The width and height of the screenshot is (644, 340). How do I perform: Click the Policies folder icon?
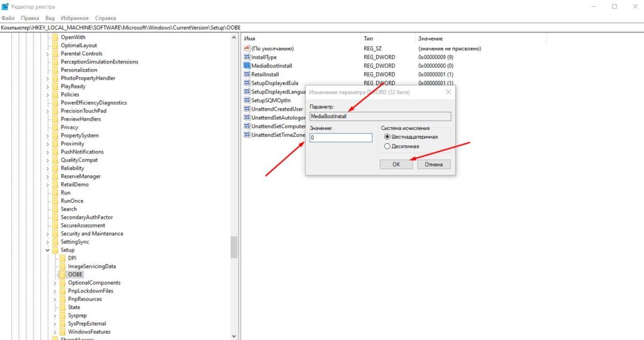click(x=55, y=94)
